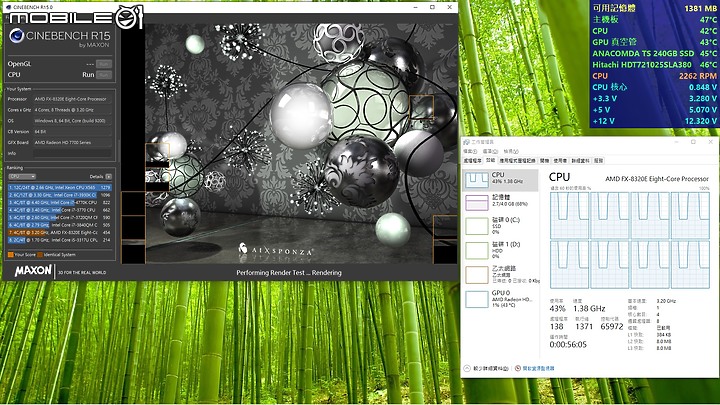Click Hitachi HDT721025SLA380 row in gadget
Viewport: 720px width, 405px height.
click(x=654, y=65)
